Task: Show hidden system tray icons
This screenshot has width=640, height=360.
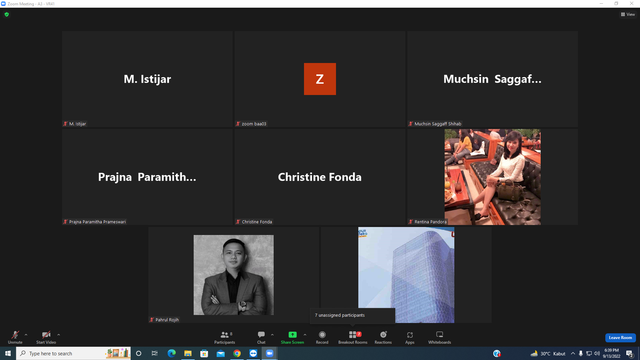Action: [573, 353]
